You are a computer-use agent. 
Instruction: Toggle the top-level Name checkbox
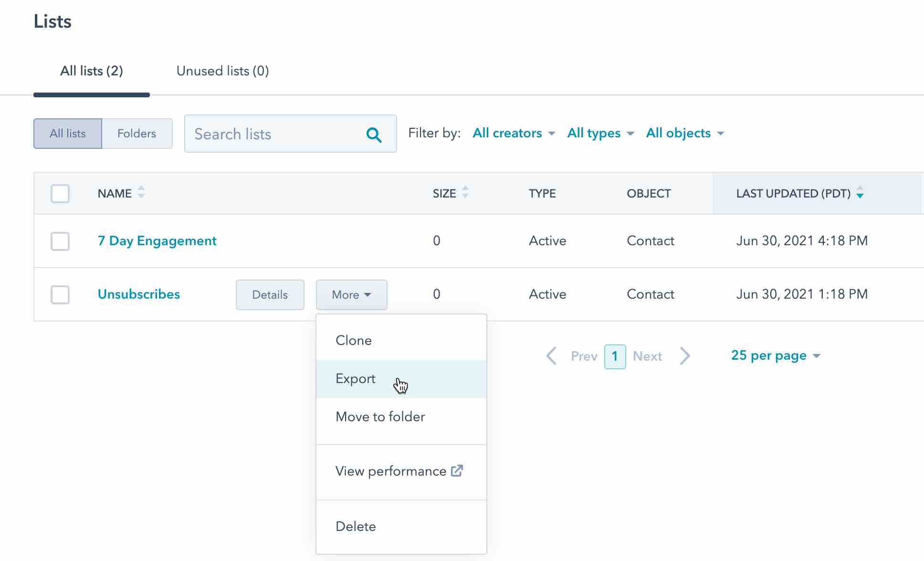click(60, 193)
